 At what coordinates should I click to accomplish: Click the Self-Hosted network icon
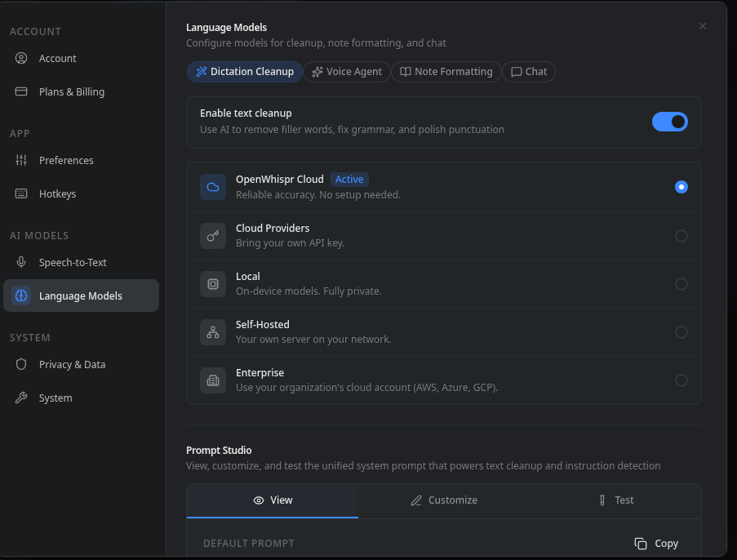tap(213, 332)
